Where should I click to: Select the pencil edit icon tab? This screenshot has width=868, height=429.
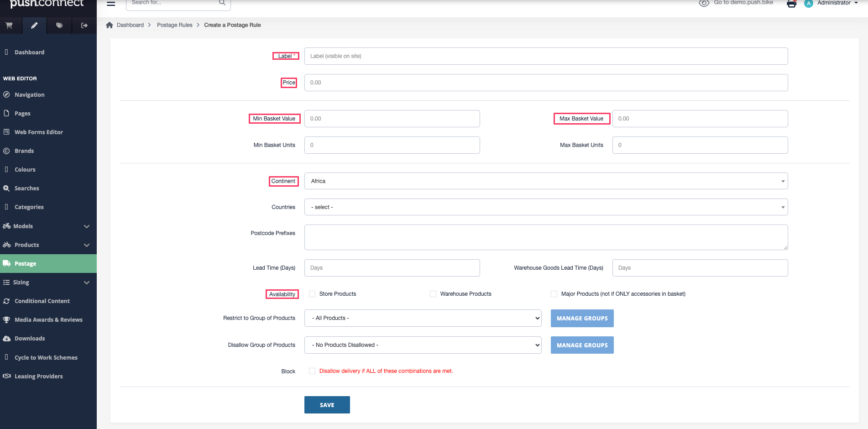pyautogui.click(x=34, y=26)
